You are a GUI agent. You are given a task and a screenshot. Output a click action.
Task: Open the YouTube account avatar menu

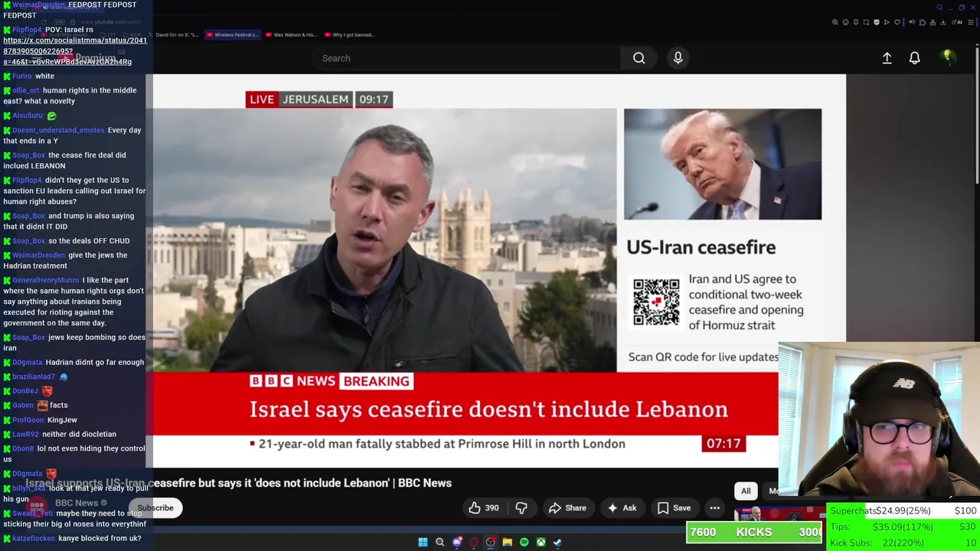point(947,57)
